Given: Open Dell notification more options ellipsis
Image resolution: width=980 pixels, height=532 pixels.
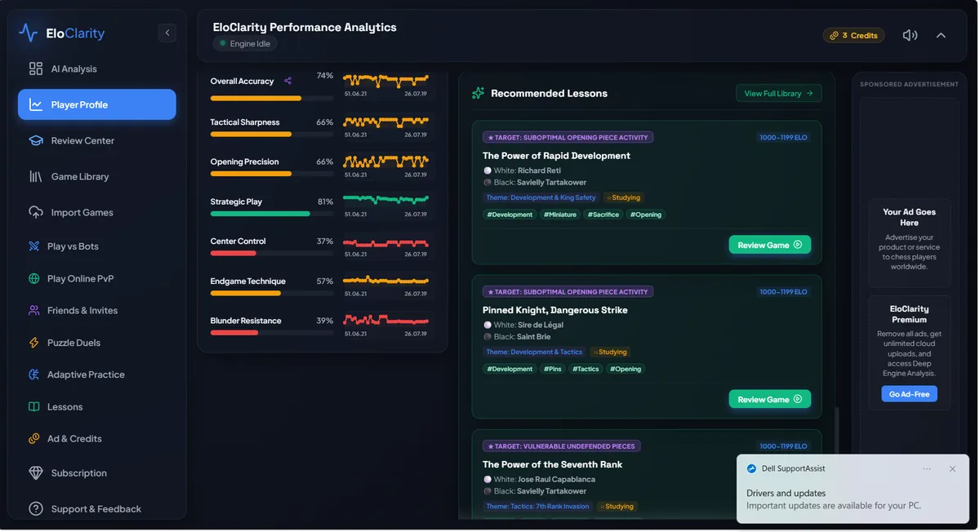Looking at the screenshot, I should [927, 469].
